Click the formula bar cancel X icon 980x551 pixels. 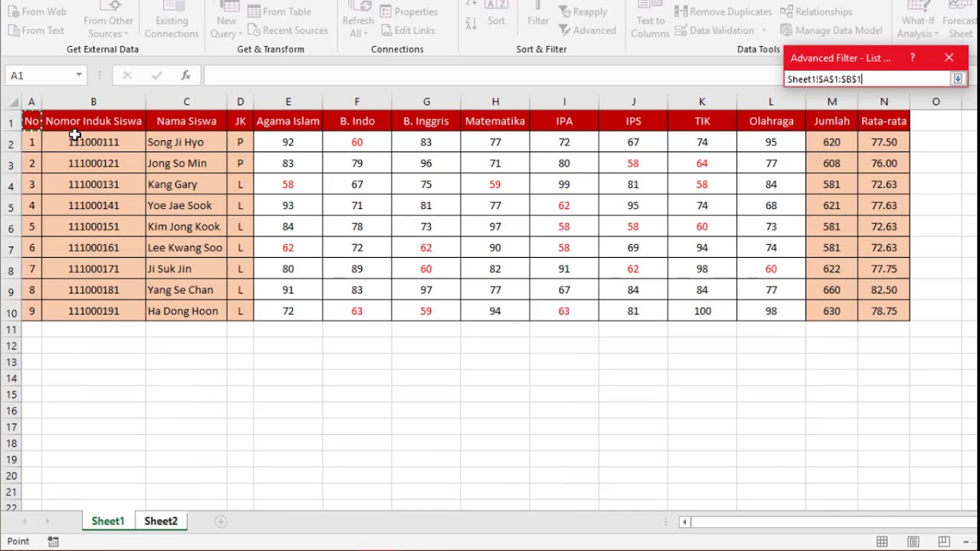(x=127, y=76)
